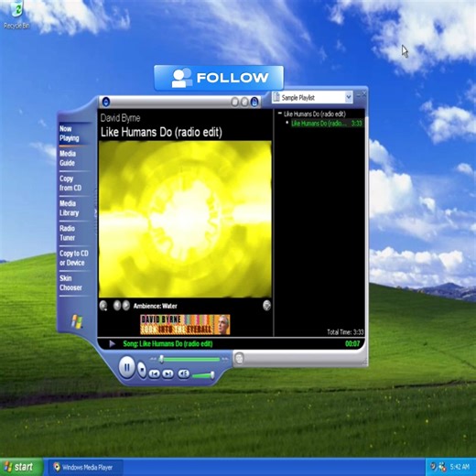
Task: Adjust the volume slider
Action: coord(202,375)
